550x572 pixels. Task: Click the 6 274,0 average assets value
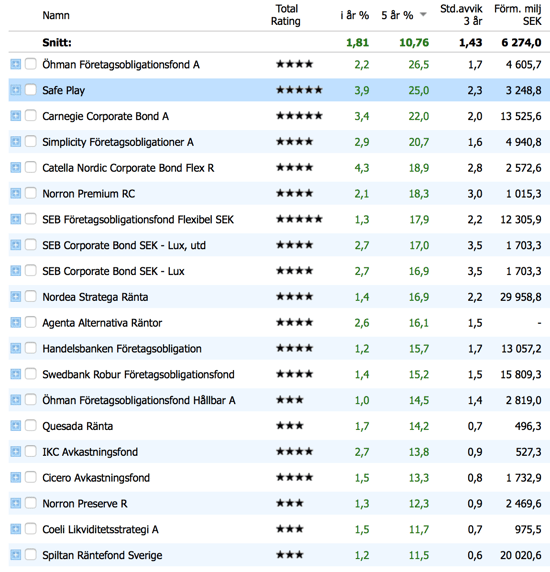(x=521, y=43)
